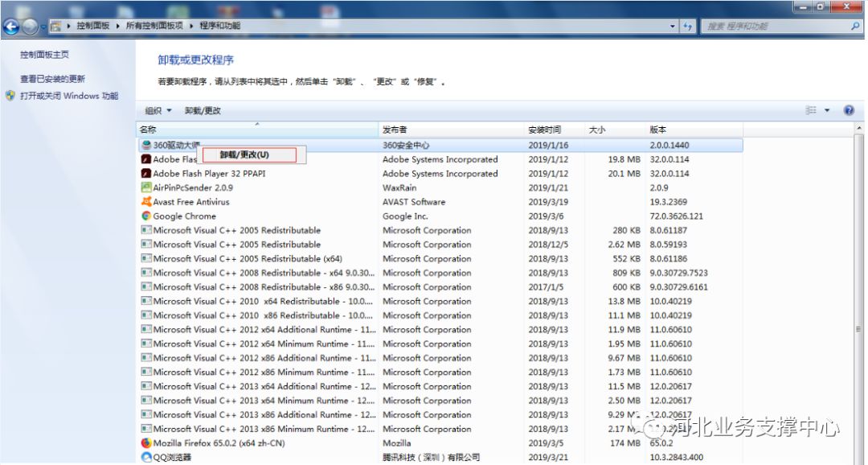Click the AirPinPcSender 2.0.9 icon
868x465 pixels.
(146, 188)
